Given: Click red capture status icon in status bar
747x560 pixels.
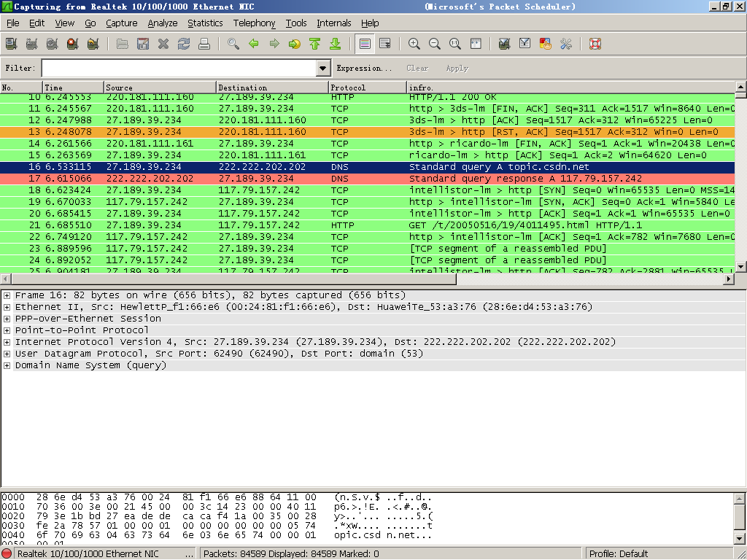Looking at the screenshot, I should 7,554.
